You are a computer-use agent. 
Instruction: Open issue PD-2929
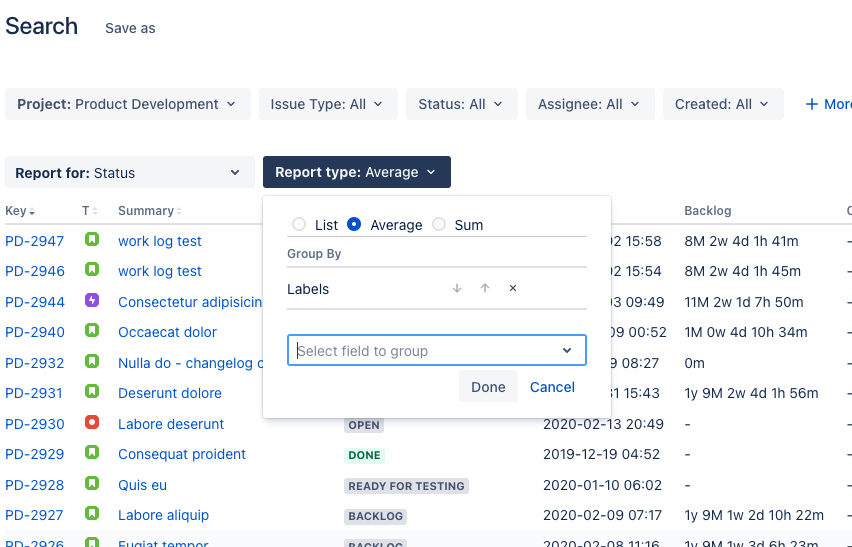[35, 454]
